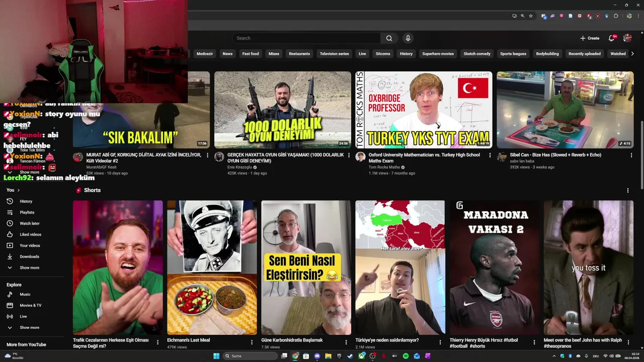Open the Enis Kirazoglu channel avatar
This screenshot has width=644, height=362.
coord(219,157)
